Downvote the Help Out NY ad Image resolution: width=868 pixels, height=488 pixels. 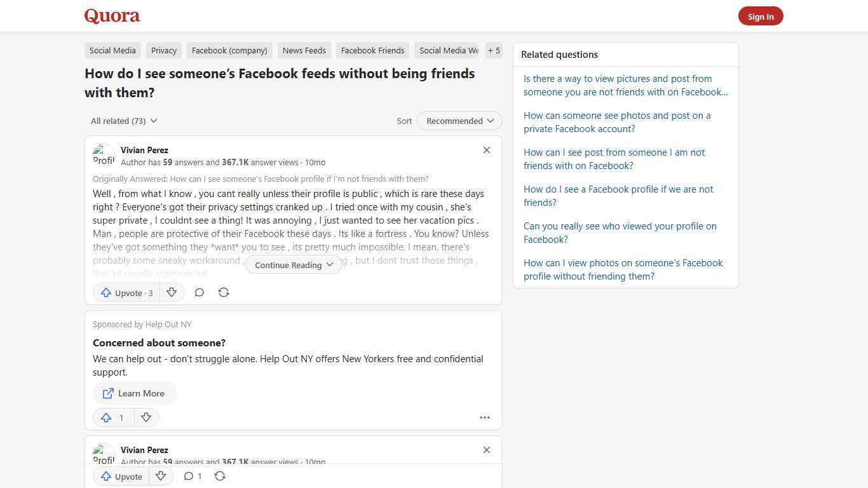click(146, 417)
